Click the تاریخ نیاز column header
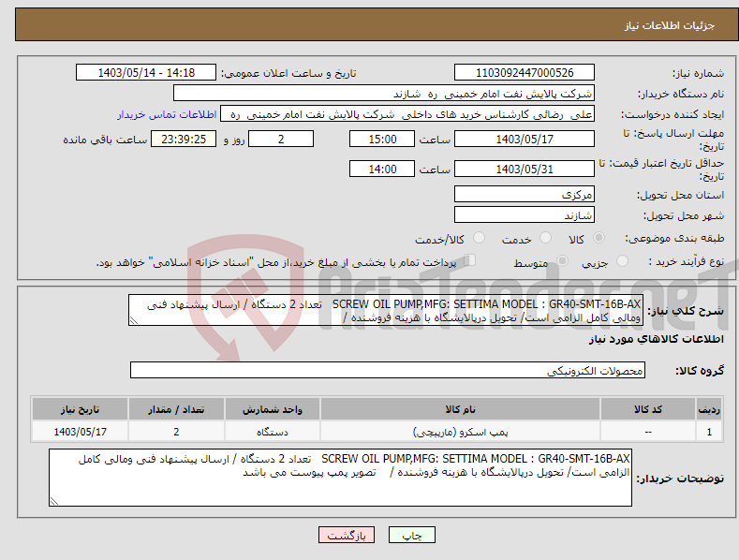 pos(81,409)
